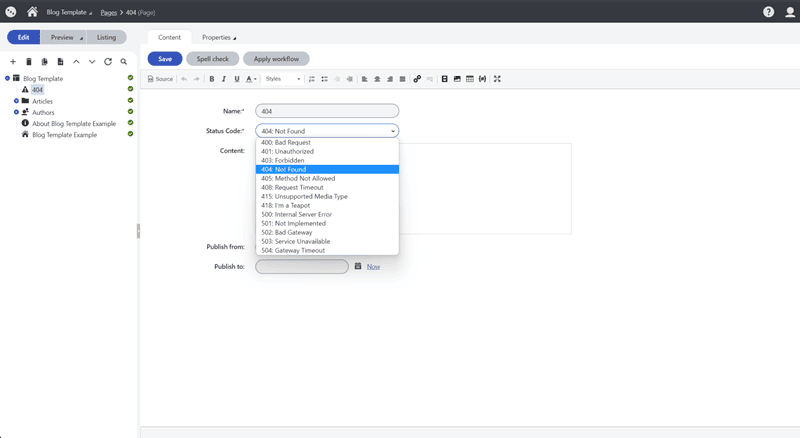Click the copy item icon in tree toolbar
Viewport: 800px width, 438px height.
click(45, 62)
